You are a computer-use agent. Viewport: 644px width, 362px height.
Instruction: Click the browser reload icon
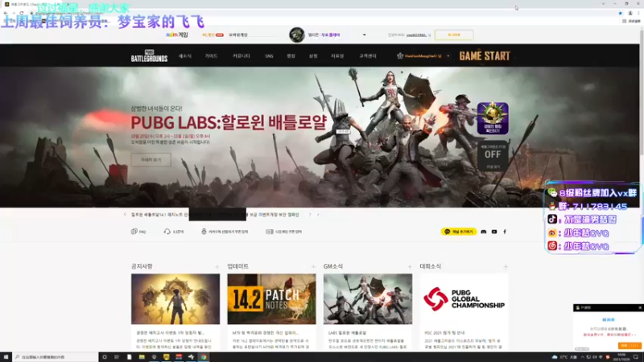click(22, 13)
